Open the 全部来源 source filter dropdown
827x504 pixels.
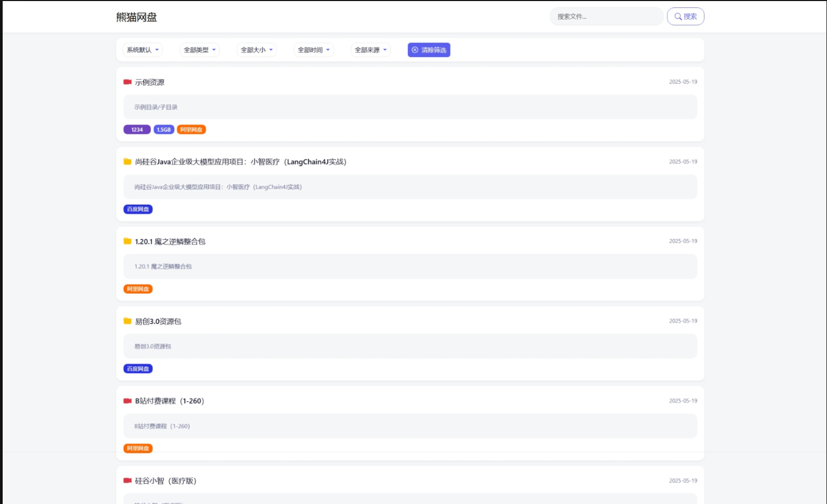[371, 50]
